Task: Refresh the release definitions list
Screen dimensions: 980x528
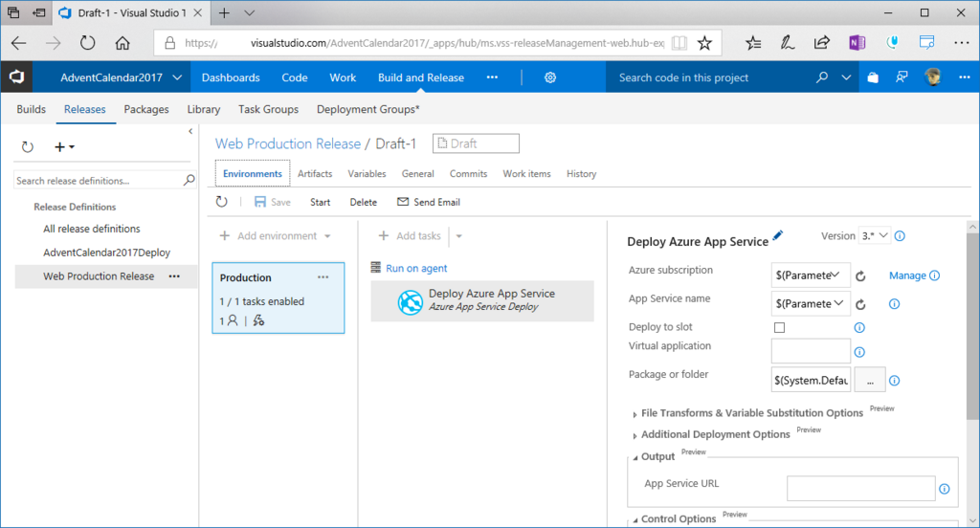Action: point(28,147)
